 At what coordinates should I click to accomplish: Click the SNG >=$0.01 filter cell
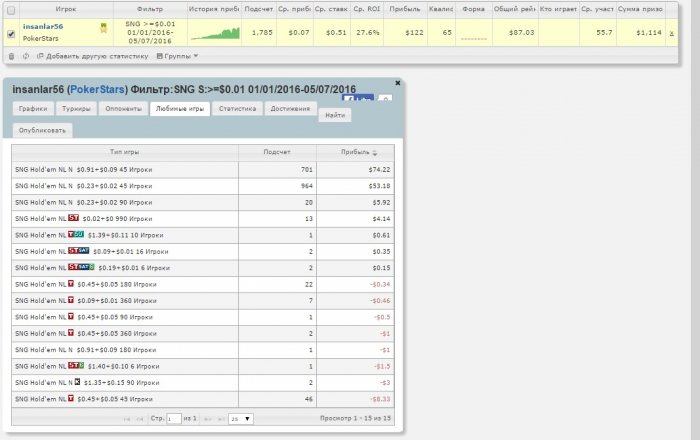[x=150, y=32]
